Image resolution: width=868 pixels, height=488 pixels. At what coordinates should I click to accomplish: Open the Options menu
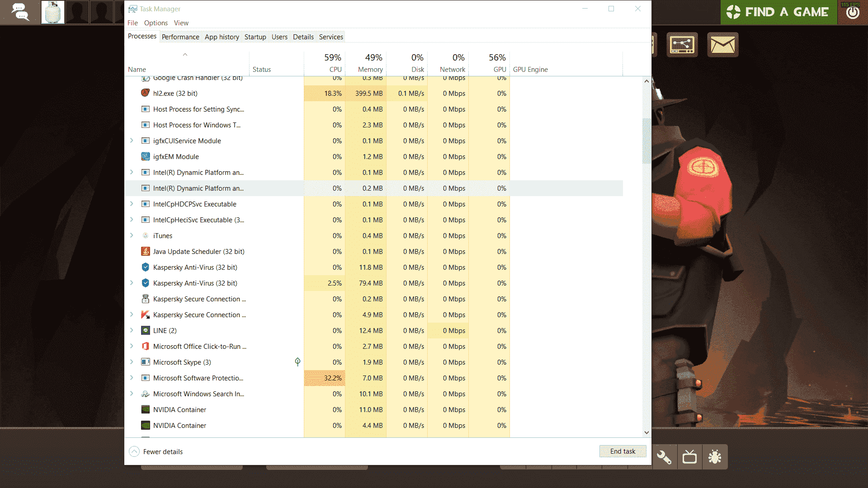(156, 23)
